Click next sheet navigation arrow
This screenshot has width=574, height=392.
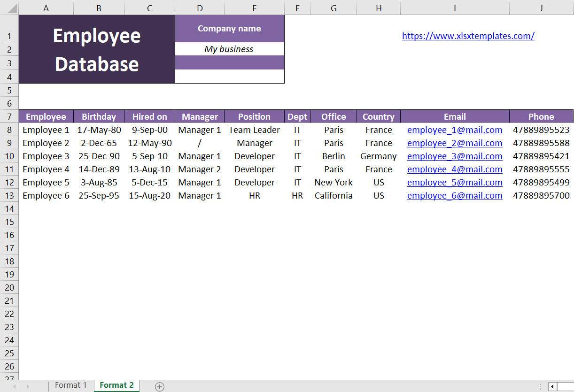click(28, 386)
